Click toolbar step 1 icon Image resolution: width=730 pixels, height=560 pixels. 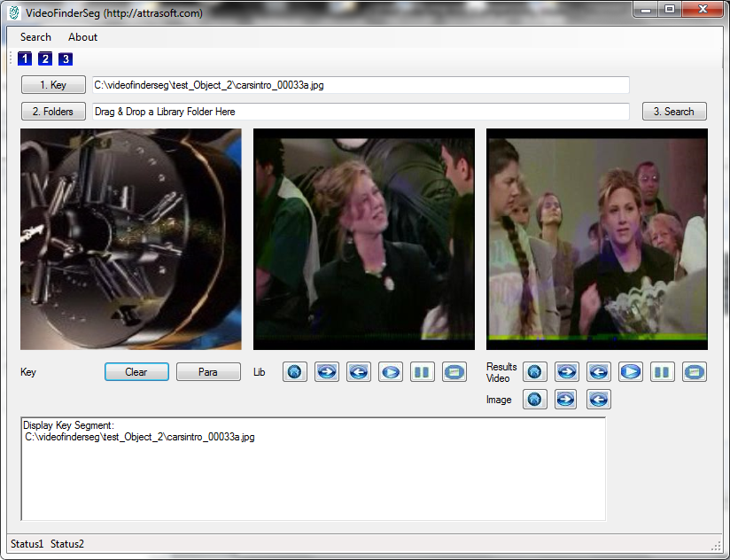click(25, 58)
